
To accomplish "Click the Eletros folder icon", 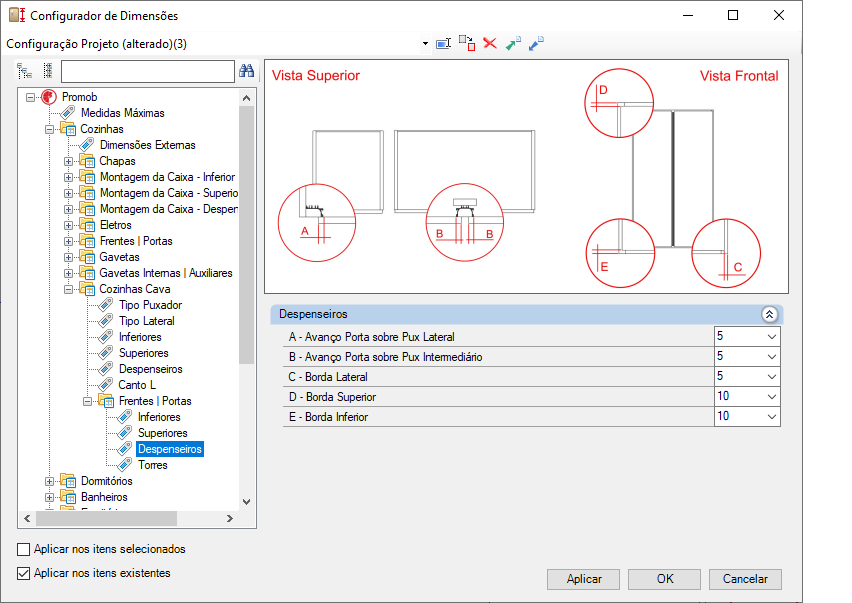I will coord(87,225).
